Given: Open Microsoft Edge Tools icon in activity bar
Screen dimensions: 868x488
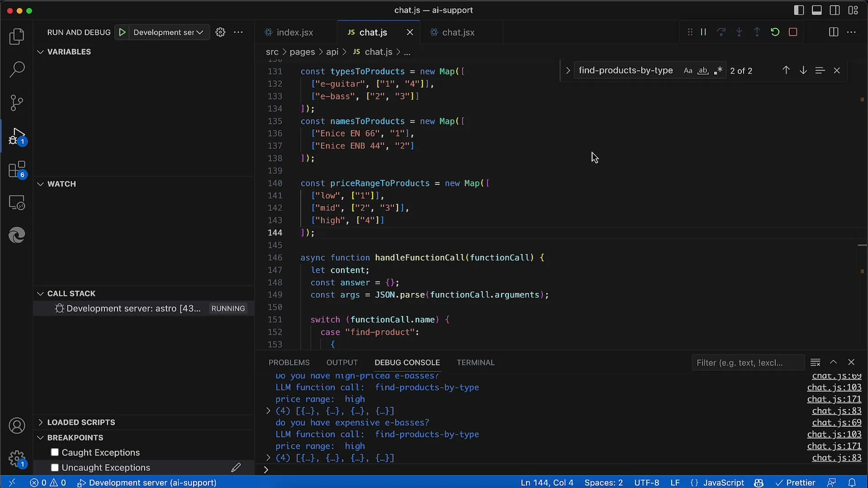Looking at the screenshot, I should click(x=17, y=235).
